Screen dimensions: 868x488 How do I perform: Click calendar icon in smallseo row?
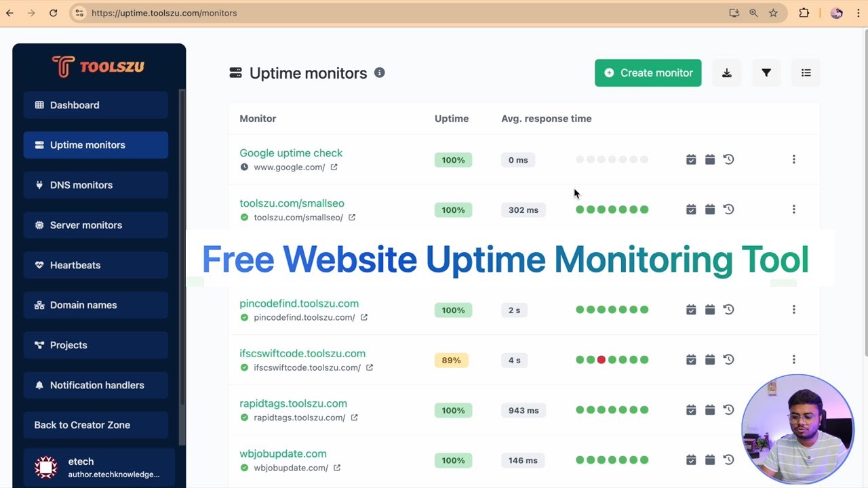point(710,209)
